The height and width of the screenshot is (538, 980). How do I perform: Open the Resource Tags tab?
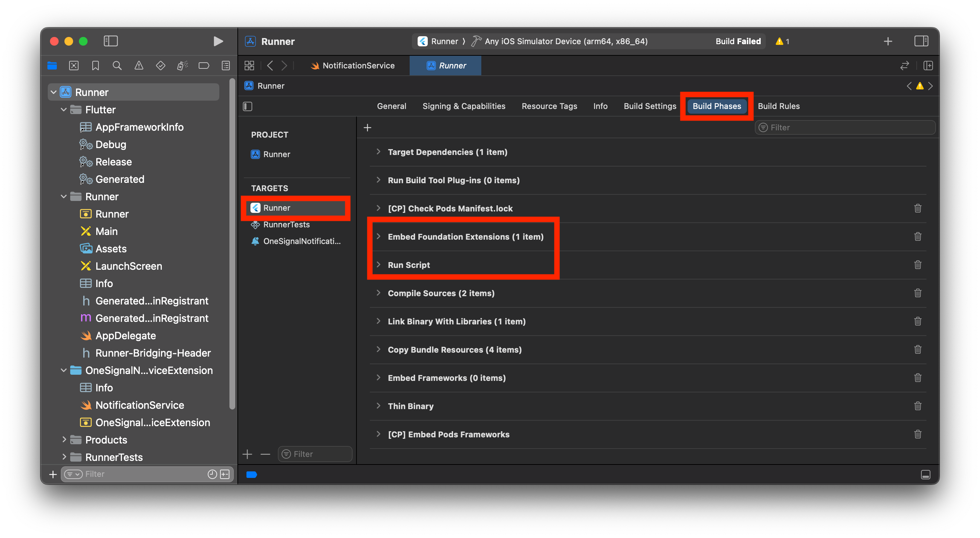[x=549, y=106]
